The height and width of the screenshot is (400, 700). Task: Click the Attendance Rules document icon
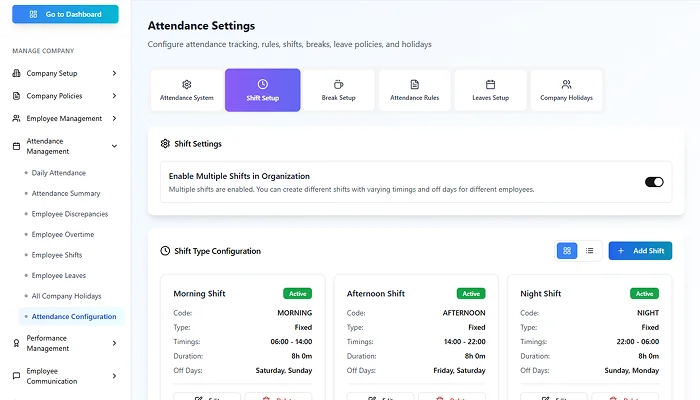414,84
